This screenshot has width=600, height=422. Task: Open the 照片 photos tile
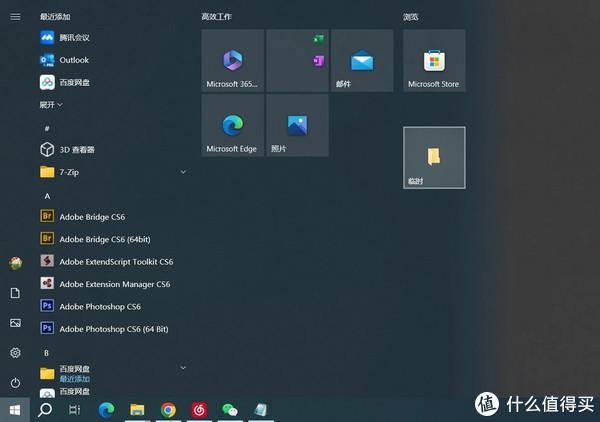297,125
